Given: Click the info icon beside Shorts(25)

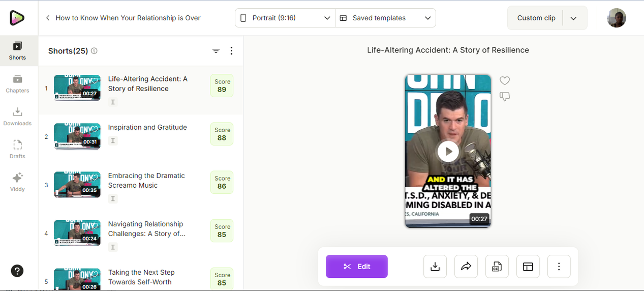Looking at the screenshot, I should click(x=94, y=51).
